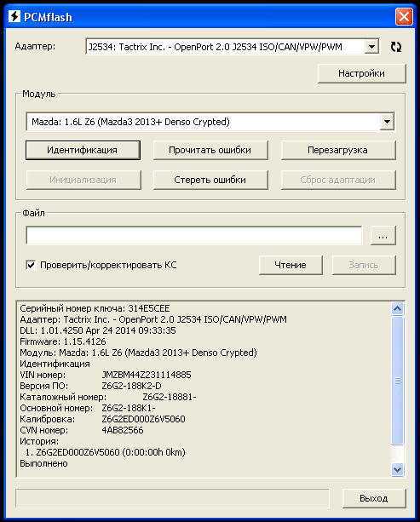Click the log scrollbar up arrow
420x522 pixels.
click(397, 308)
